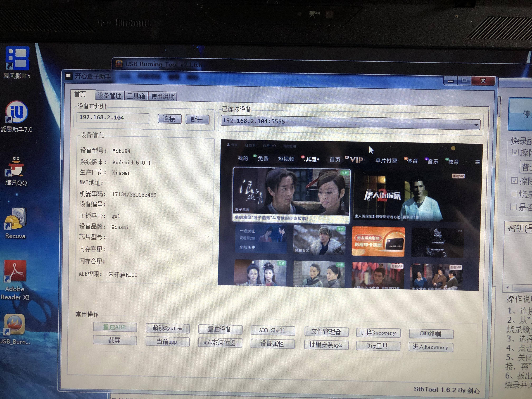The image size is (532, 399).
Task: Click the Android 6.0.1 version text
Action: 132,163
